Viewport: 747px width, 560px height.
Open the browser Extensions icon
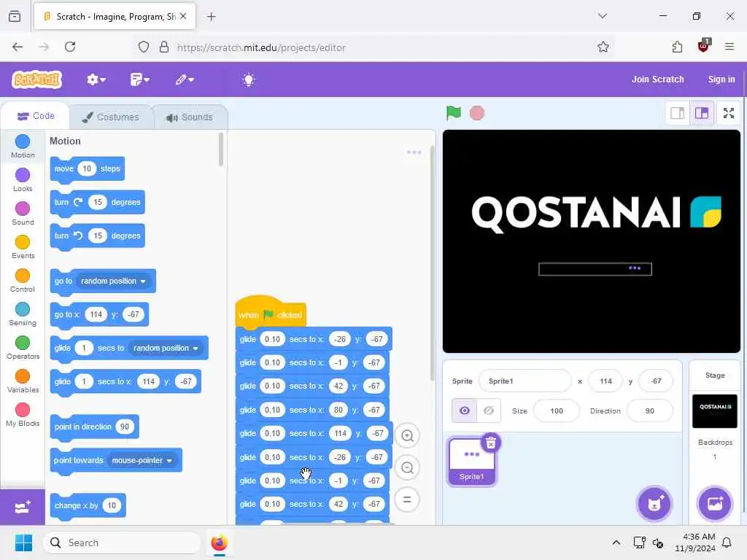coord(677,47)
